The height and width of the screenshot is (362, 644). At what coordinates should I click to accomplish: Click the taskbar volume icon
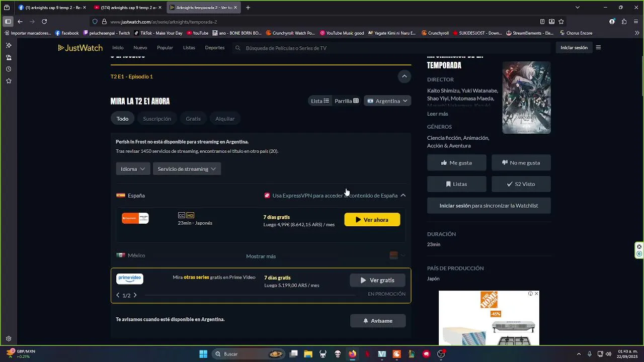(609, 354)
